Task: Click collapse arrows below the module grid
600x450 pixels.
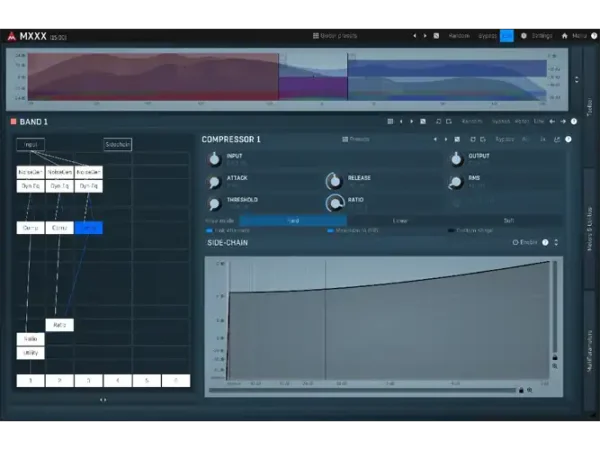Action: point(103,400)
